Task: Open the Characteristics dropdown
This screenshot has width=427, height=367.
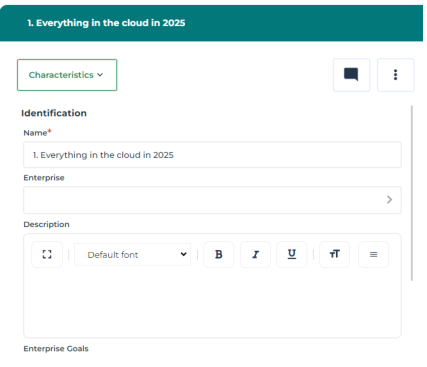Action: click(67, 75)
